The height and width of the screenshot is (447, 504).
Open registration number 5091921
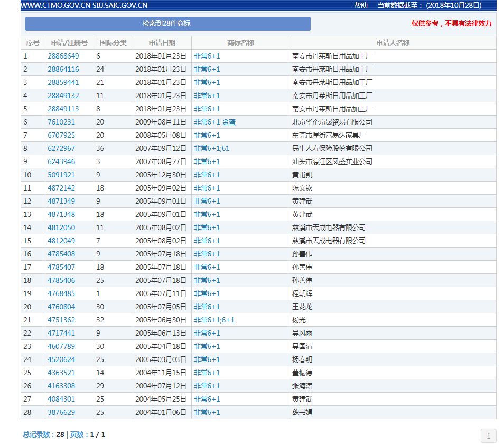pos(61,175)
